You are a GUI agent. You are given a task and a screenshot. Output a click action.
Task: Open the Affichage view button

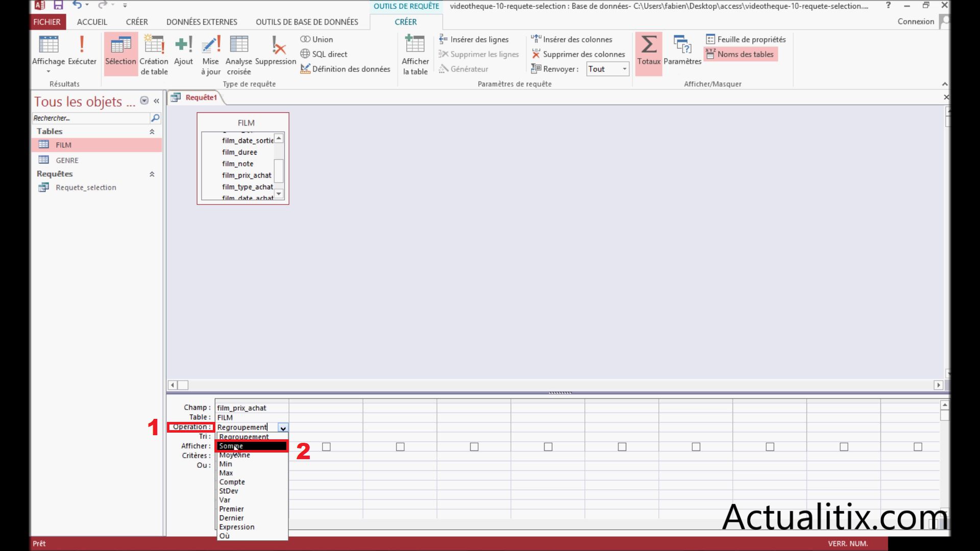[x=48, y=54]
